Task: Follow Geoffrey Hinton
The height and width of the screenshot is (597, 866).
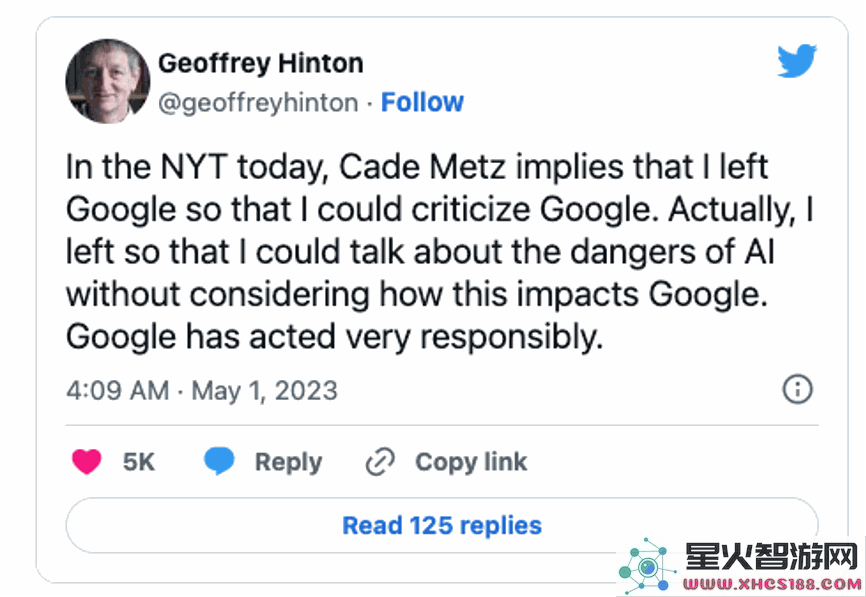Action: coord(423,102)
